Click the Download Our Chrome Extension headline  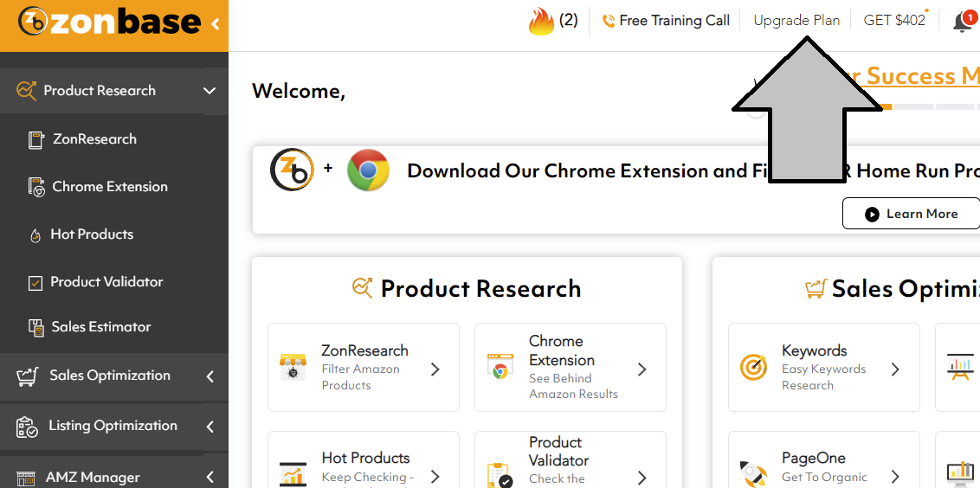pos(693,170)
